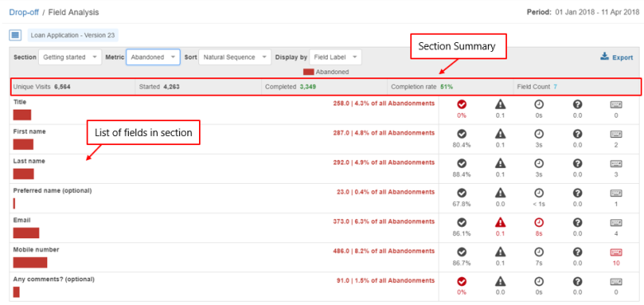Click the First name field label
The height and width of the screenshot is (305, 644).
click(x=30, y=132)
